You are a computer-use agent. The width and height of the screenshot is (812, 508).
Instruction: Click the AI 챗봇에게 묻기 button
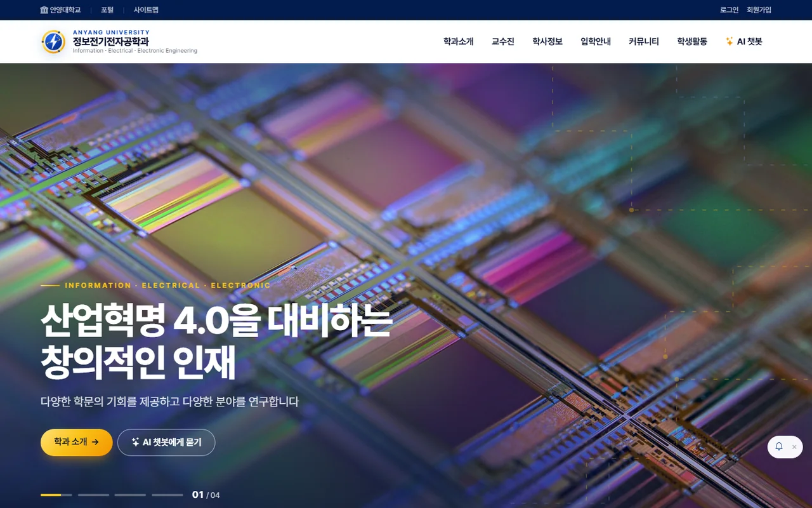166,443
